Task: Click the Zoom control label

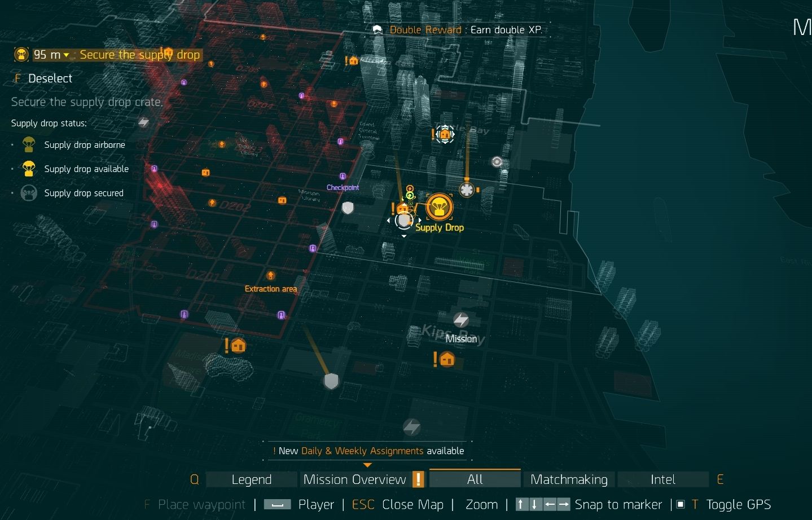Action: (481, 504)
